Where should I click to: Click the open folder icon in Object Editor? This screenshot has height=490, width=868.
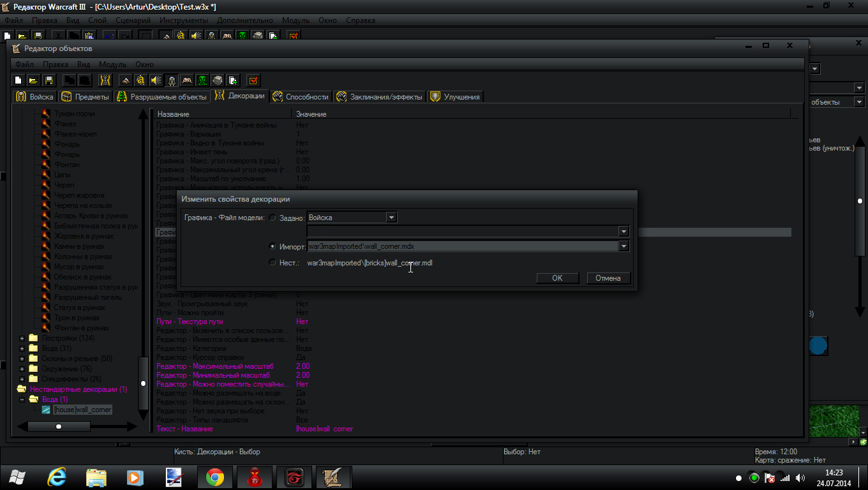click(33, 80)
